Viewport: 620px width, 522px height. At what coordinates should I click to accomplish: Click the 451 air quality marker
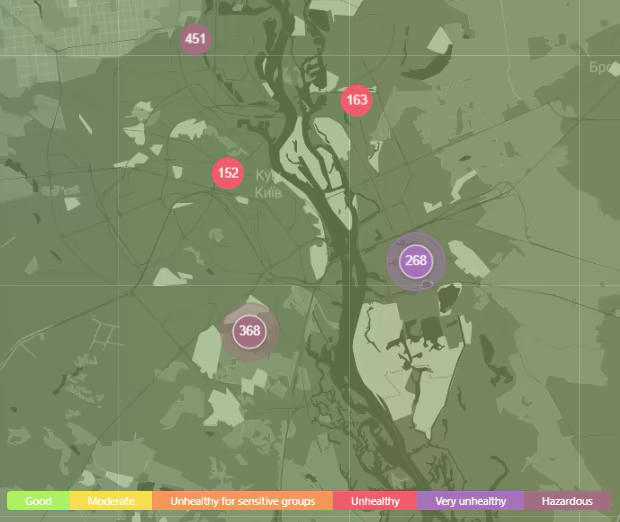click(x=195, y=40)
